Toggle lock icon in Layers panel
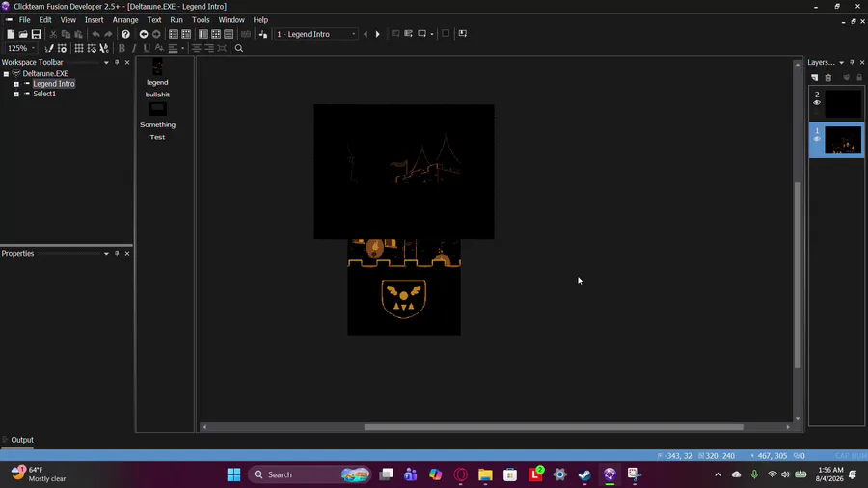This screenshot has height=488, width=868. (x=859, y=77)
